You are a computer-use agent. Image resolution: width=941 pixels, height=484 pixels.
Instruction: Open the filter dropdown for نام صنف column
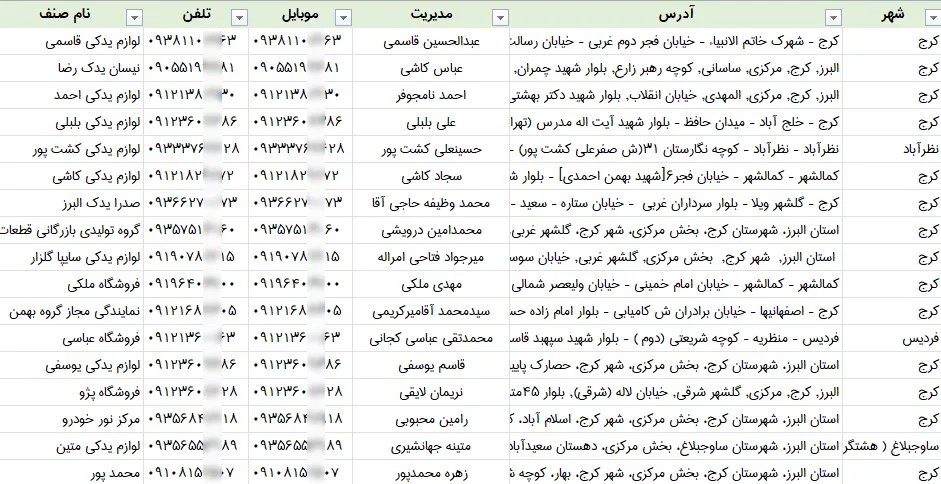point(134,18)
